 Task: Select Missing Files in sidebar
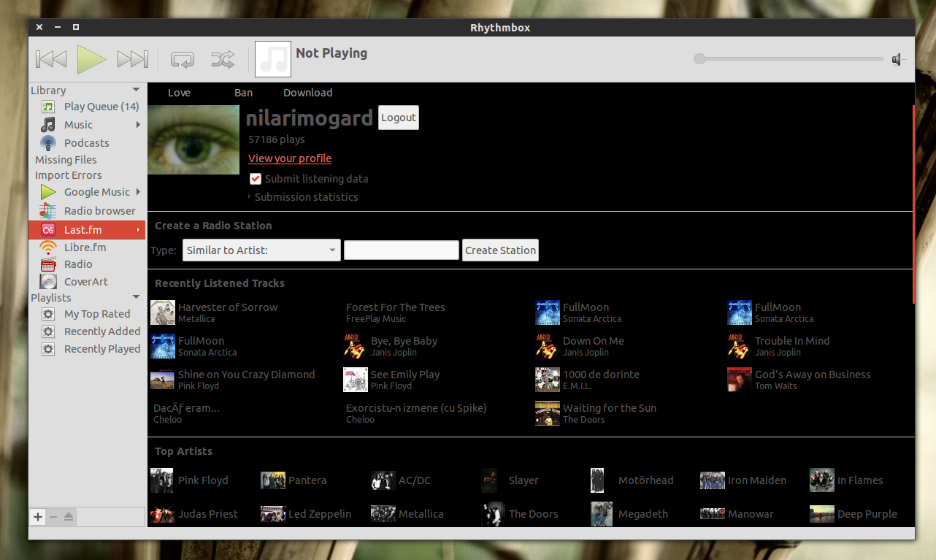click(x=66, y=160)
